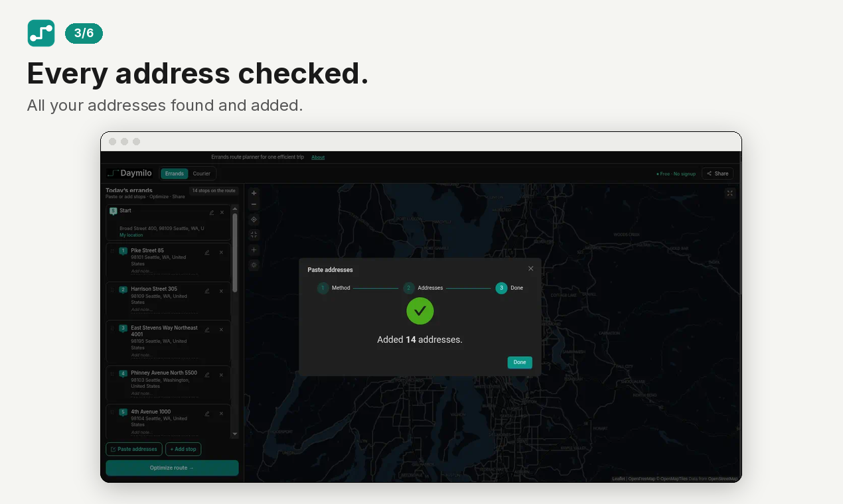Grab the drag handle for Harrison Street 305
The height and width of the screenshot is (504, 843).
click(x=112, y=289)
